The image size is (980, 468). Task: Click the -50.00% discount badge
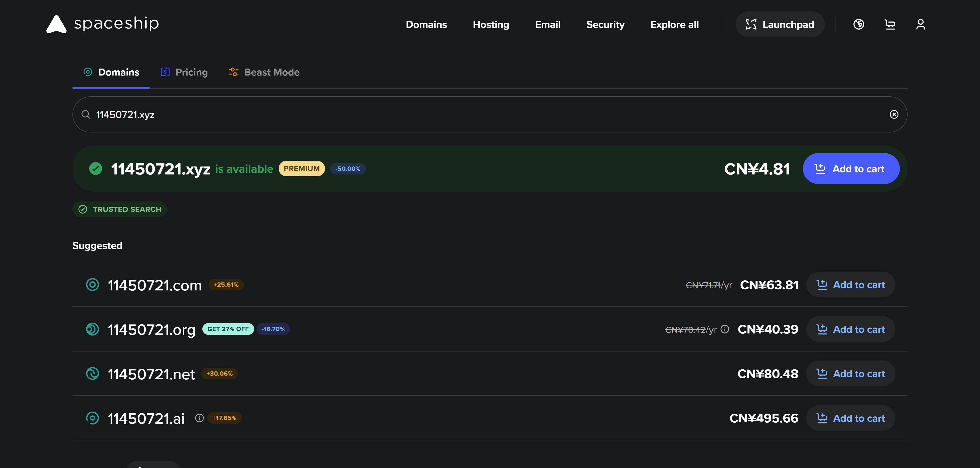[x=348, y=169]
